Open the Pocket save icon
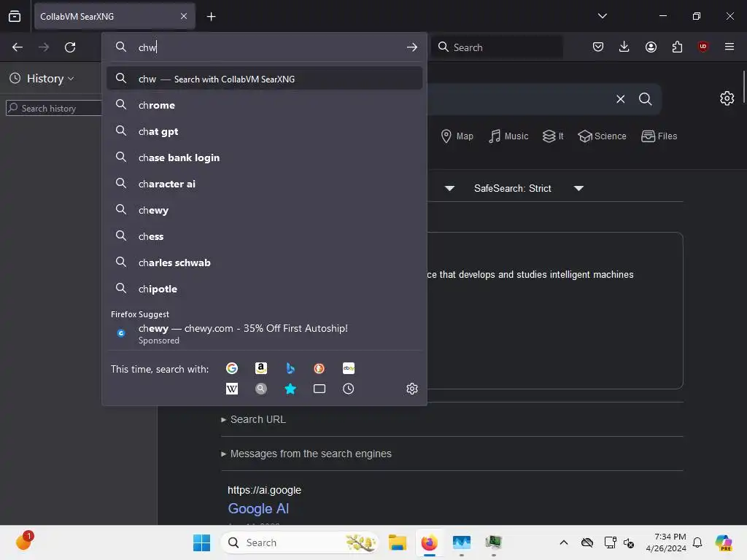 coord(598,47)
